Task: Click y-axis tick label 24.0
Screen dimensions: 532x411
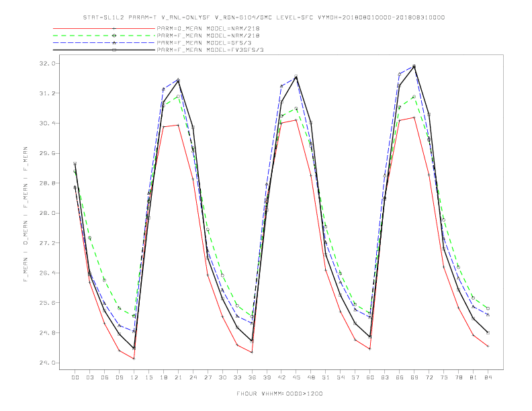Action: click(47, 363)
